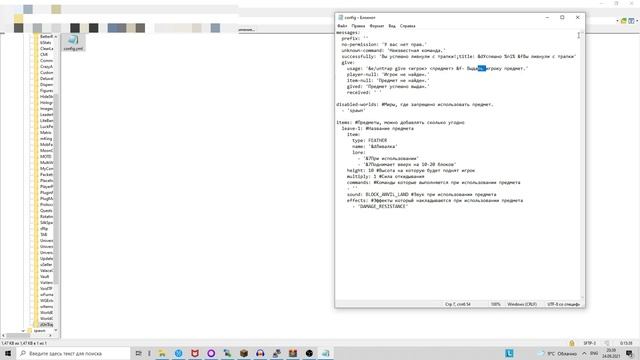Select the LiteBan folder in the tree

point(47,120)
